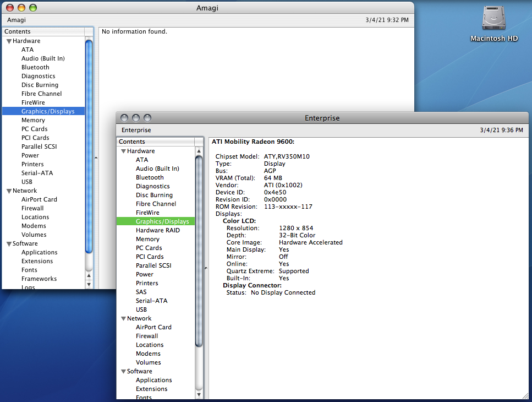Select Parallel SCSI in Enterprise window
This screenshot has height=402, width=532.
(153, 266)
